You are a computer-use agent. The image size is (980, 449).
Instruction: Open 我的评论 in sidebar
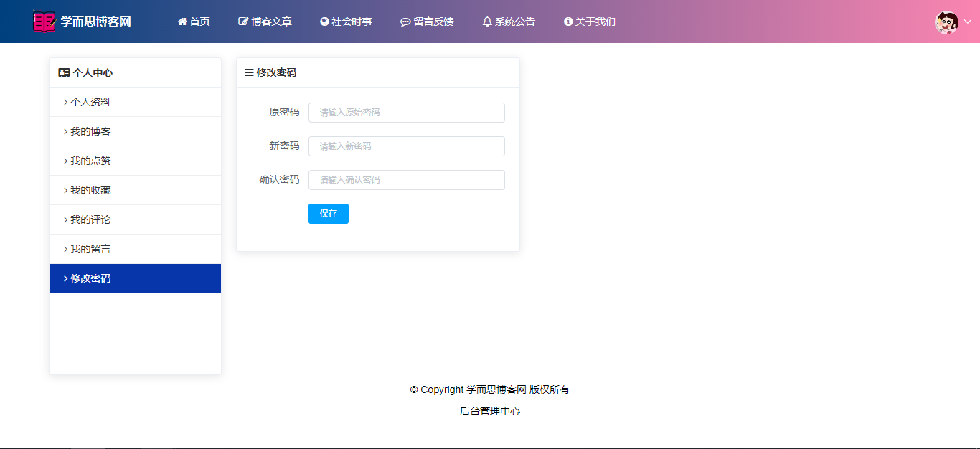pyautogui.click(x=90, y=219)
